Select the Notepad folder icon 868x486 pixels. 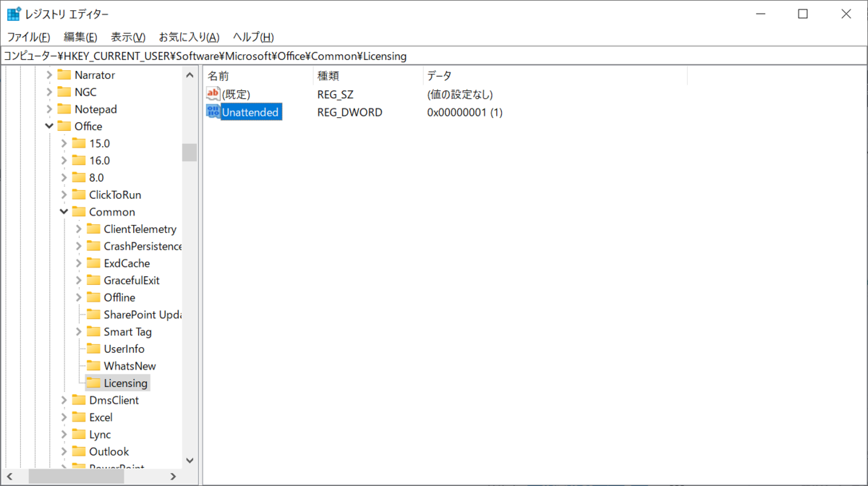tap(64, 109)
